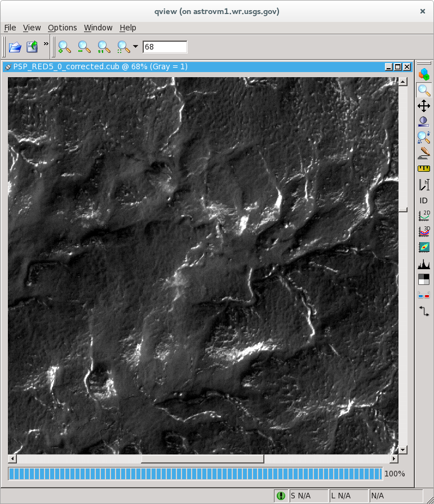Click the Open cube folder icon
434x504 pixels.
coord(15,47)
